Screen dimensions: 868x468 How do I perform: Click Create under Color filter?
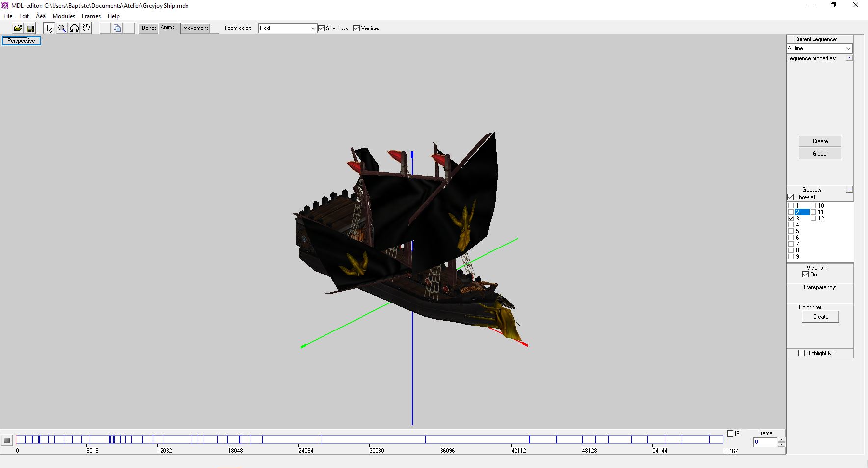coord(820,317)
